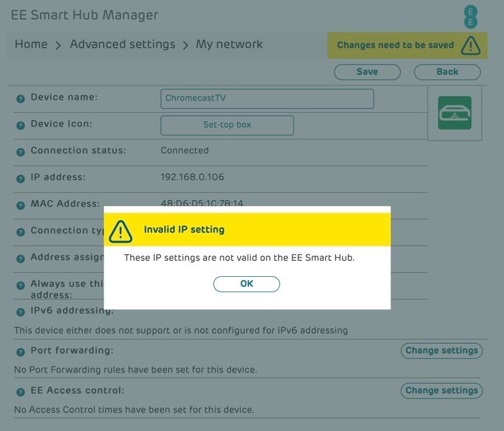
Task: Show help for MAC Address
Action: click(x=21, y=205)
